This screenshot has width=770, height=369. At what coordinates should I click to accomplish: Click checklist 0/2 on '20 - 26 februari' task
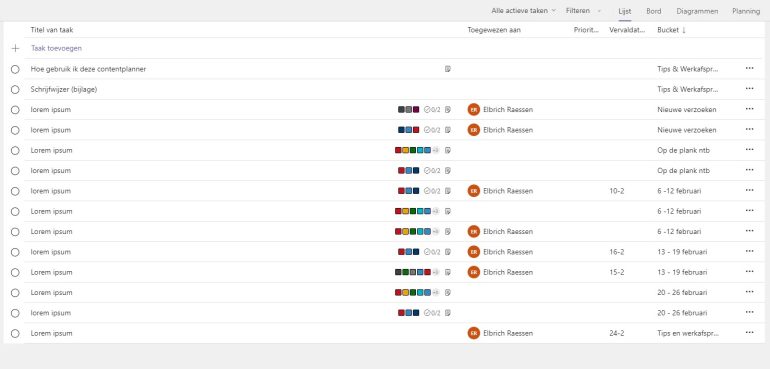coord(432,313)
